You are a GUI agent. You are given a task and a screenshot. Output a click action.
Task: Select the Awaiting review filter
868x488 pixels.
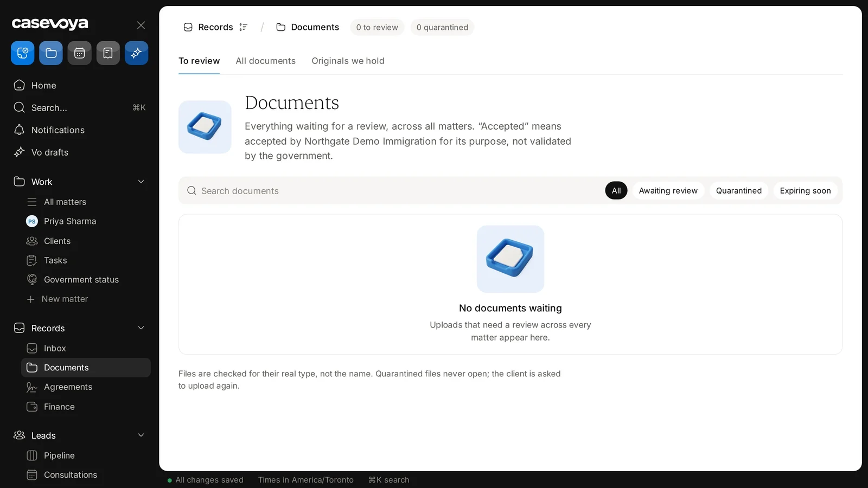tap(668, 190)
